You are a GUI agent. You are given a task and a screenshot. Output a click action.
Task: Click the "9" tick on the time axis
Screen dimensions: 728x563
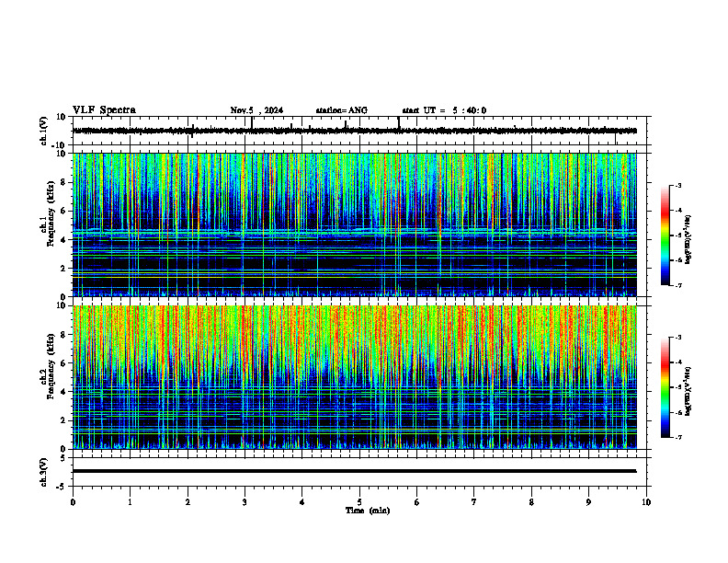588,502
